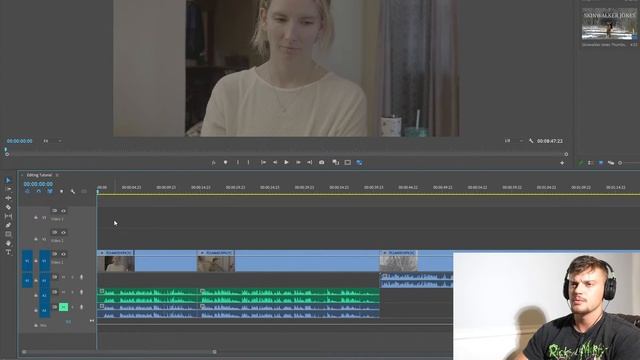Open the monitor button editor plus

(562, 163)
